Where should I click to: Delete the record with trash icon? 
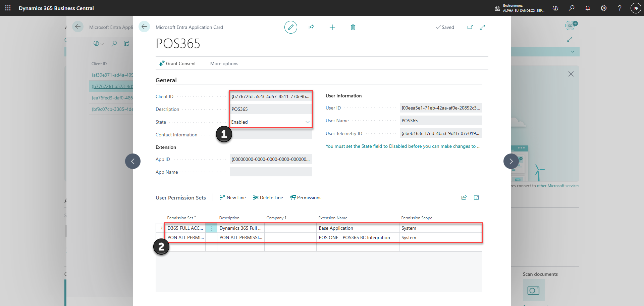[x=353, y=27]
